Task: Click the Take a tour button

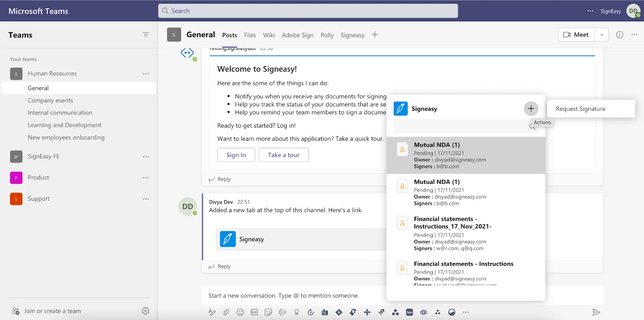Action: click(x=284, y=155)
